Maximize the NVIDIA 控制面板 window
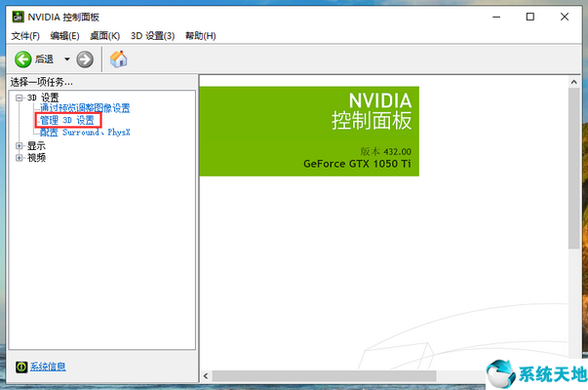 [x=530, y=17]
